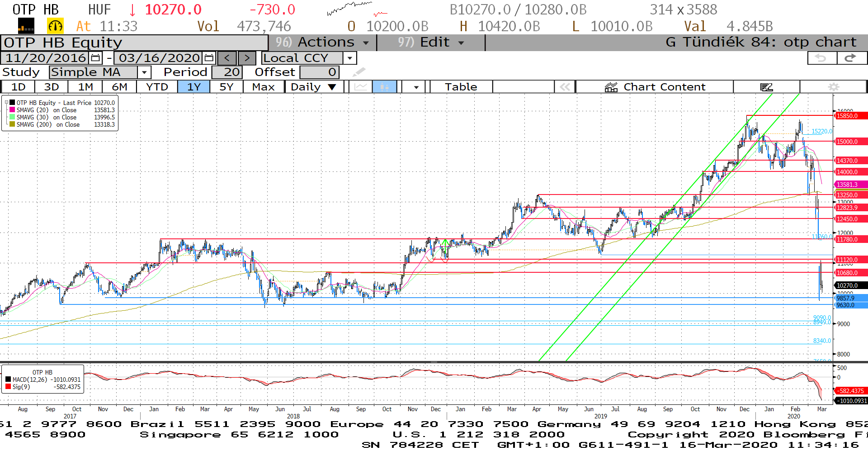Click the orange bar indicator icon
868x470 pixels.
tap(26, 26)
